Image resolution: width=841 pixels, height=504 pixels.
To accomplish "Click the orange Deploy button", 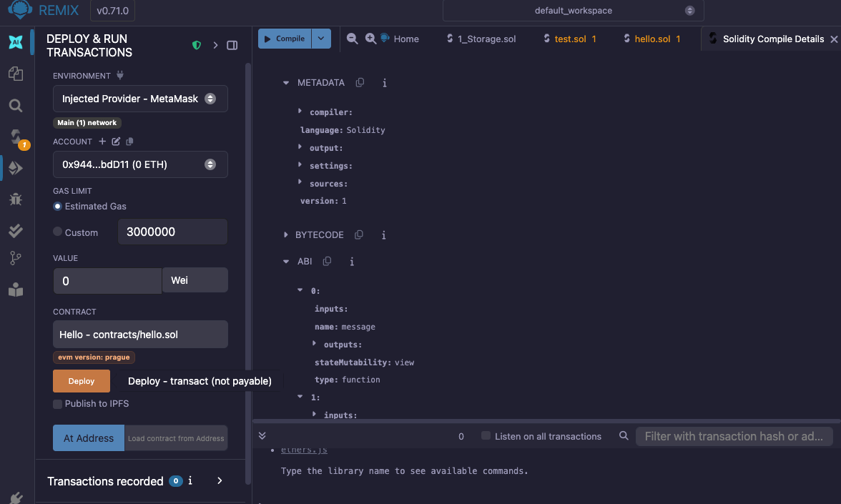I will pyautogui.click(x=82, y=381).
